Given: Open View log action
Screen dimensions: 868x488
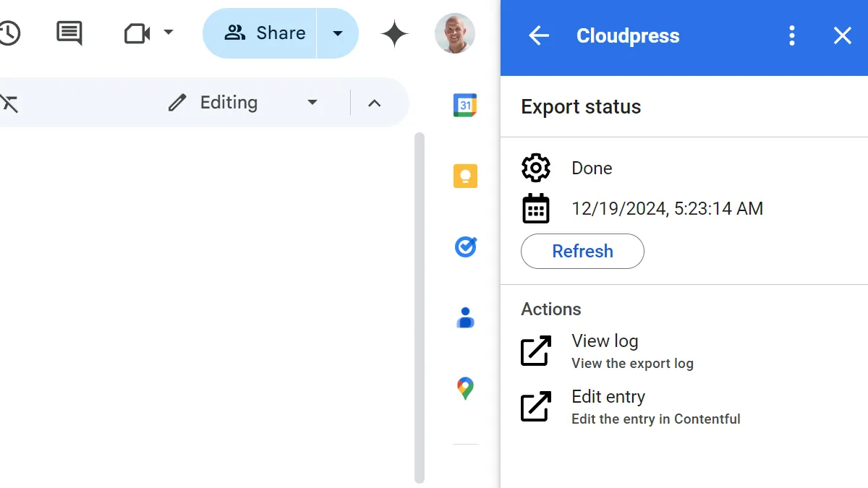Looking at the screenshot, I should [632, 351].
